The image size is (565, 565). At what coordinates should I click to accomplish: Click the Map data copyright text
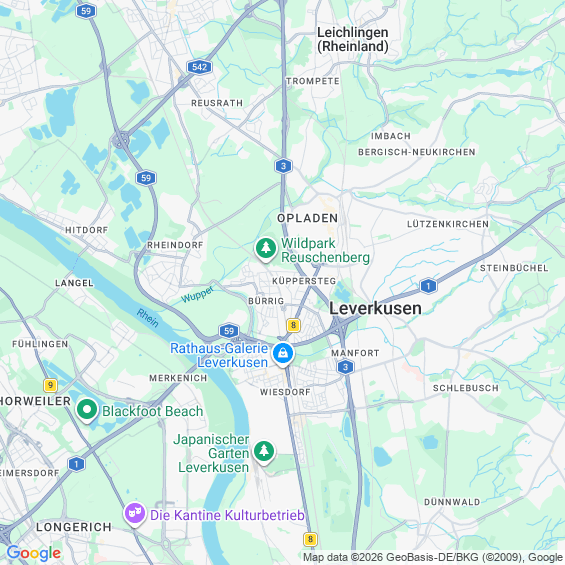tap(433, 557)
